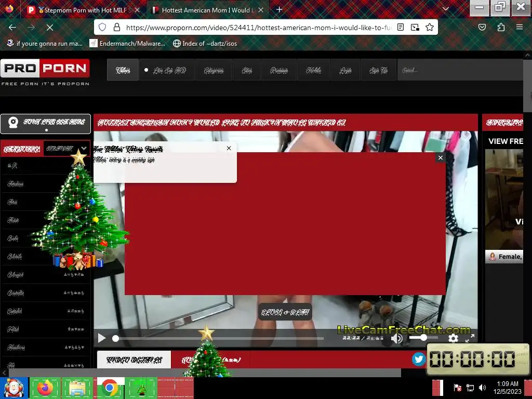Enter fullscreen video mode

click(x=470, y=338)
